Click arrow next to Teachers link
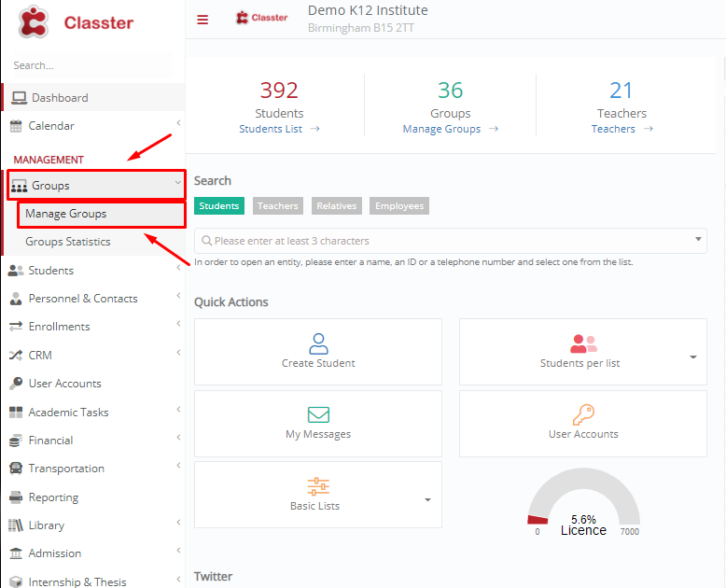 tap(649, 129)
